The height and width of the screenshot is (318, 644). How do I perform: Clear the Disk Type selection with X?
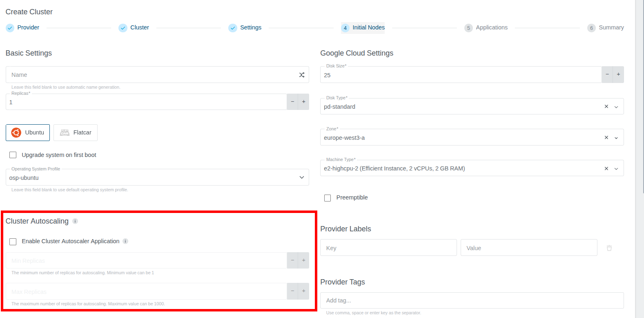coord(606,106)
